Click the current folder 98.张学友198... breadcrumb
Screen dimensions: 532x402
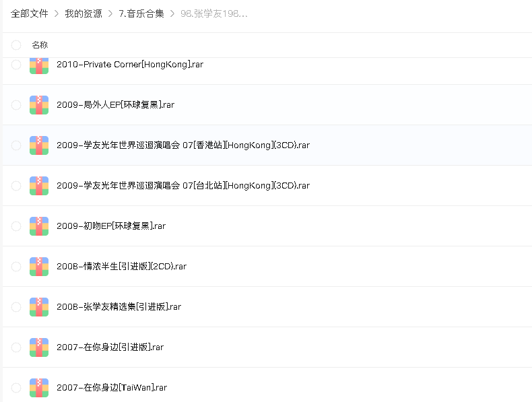click(x=213, y=13)
